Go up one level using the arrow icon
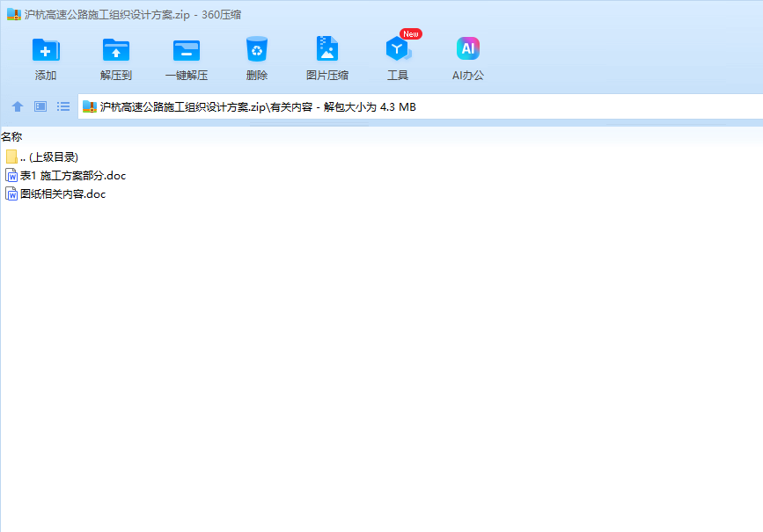Screen dimensions: 763x532 [18, 106]
